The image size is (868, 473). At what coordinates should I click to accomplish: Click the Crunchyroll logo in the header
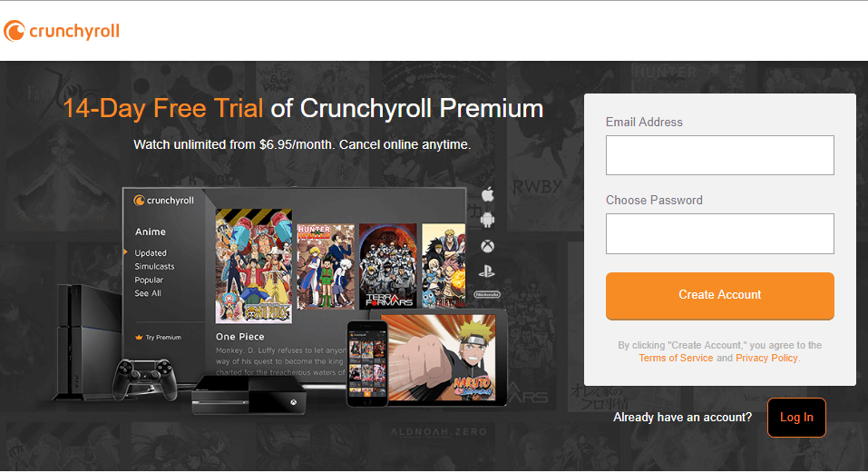coord(62,31)
